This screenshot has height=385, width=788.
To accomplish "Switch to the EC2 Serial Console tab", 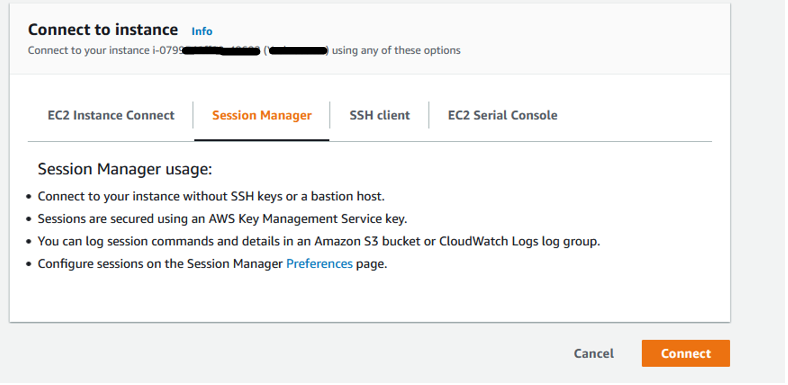I will tap(503, 115).
